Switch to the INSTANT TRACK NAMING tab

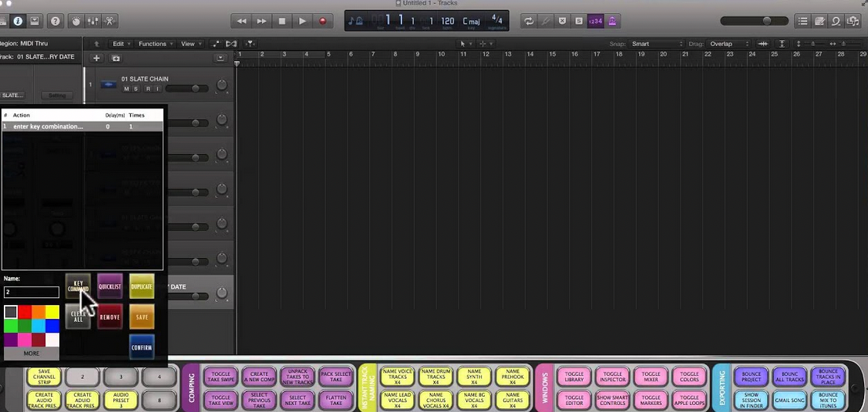[368, 387]
